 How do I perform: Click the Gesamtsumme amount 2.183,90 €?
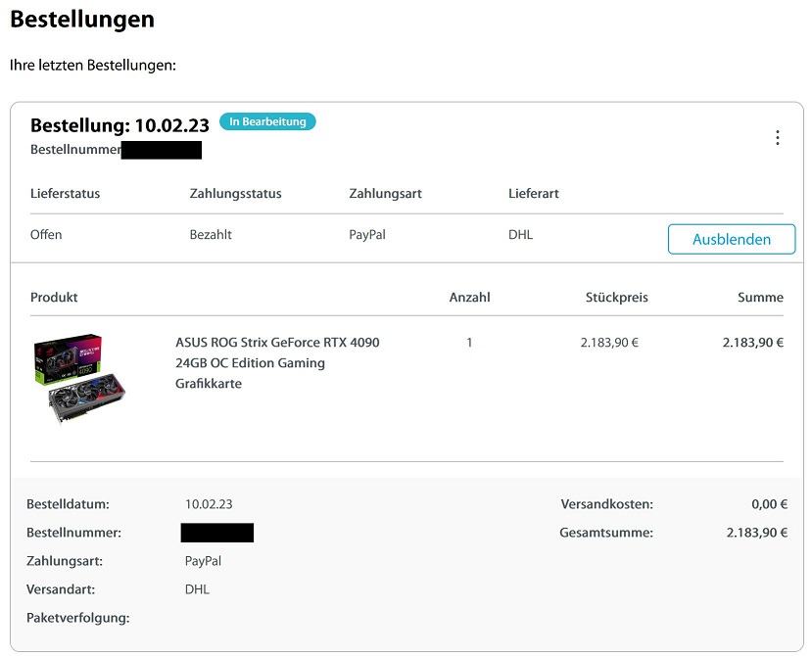(x=756, y=533)
